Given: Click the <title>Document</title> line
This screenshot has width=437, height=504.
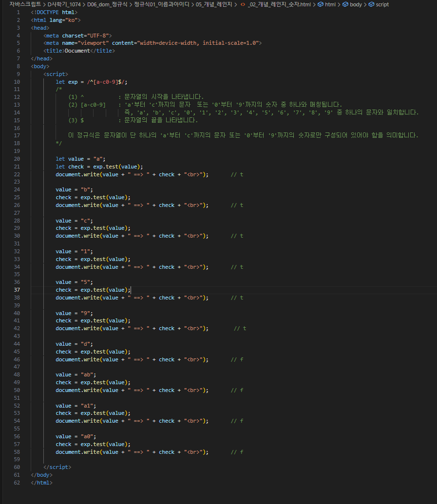Looking at the screenshot, I should coord(79,51).
